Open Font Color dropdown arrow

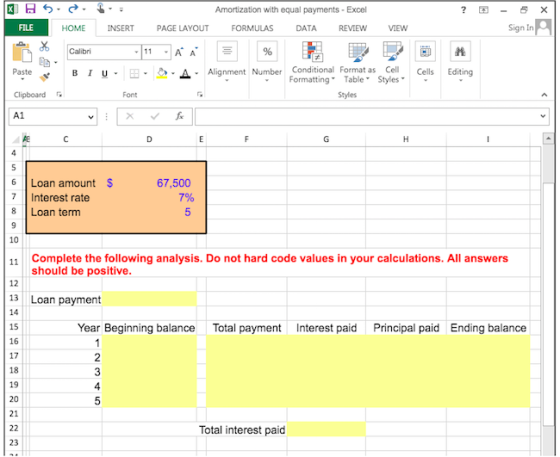click(x=196, y=74)
